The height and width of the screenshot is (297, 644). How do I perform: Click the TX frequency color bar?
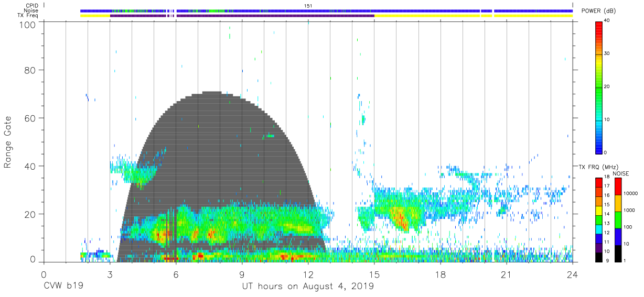click(x=599, y=219)
